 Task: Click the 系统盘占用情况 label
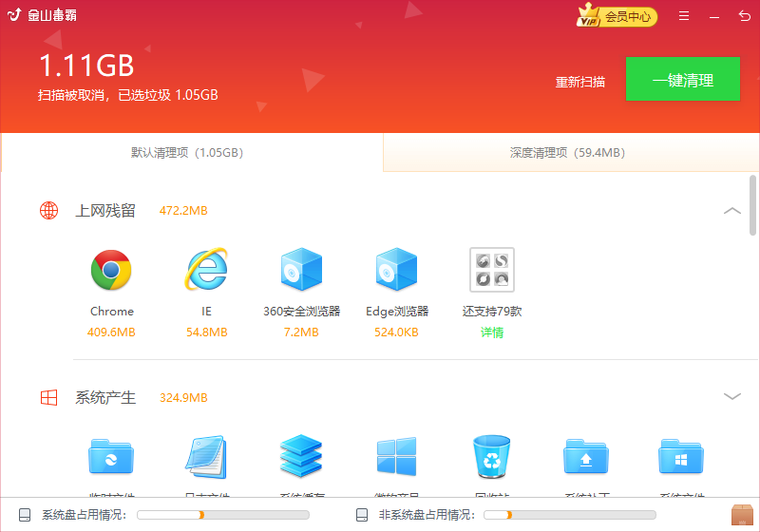point(84,515)
